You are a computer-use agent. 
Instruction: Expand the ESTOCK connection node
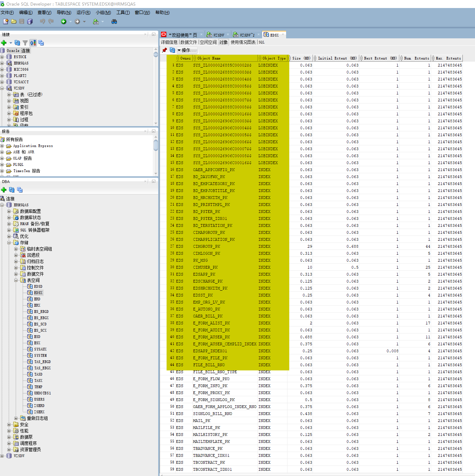pos(2,57)
